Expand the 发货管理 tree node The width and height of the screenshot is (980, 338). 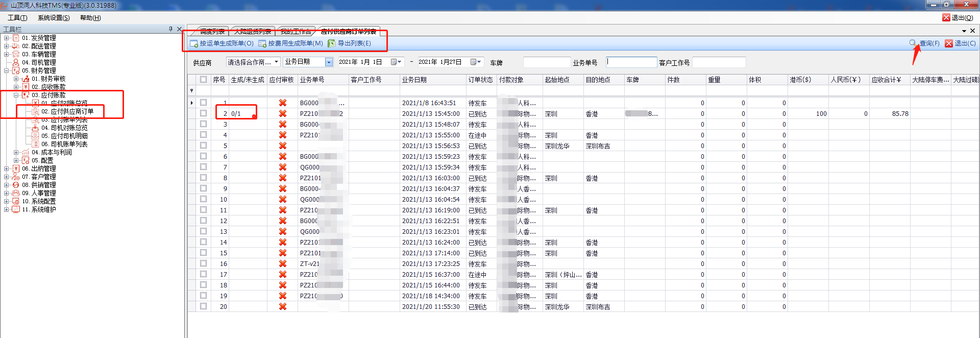[x=6, y=38]
